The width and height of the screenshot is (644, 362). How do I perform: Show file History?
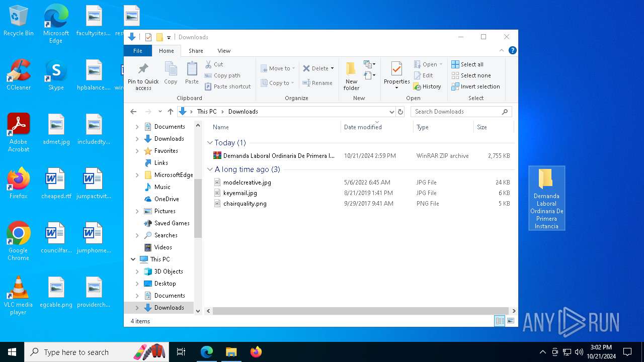pyautogui.click(x=427, y=86)
